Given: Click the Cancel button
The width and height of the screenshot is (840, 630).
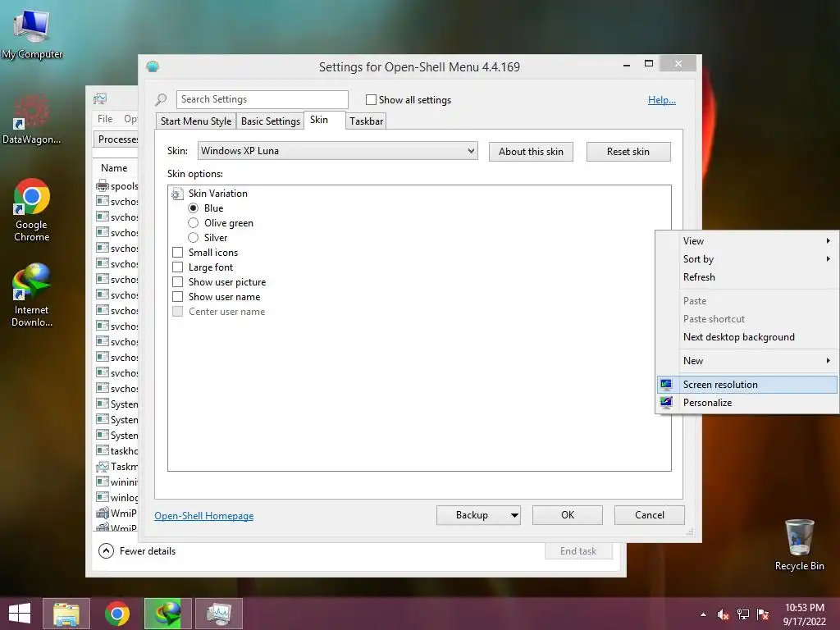Looking at the screenshot, I should pyautogui.click(x=650, y=515).
